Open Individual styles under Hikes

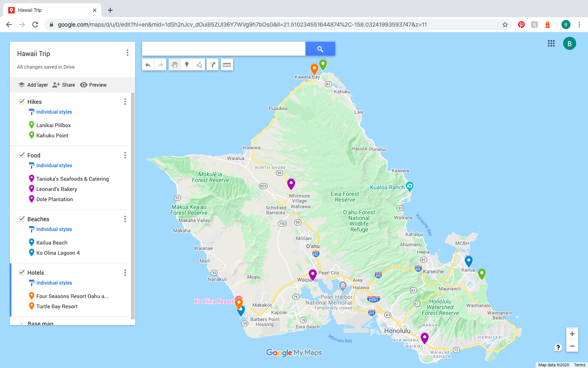54,112
